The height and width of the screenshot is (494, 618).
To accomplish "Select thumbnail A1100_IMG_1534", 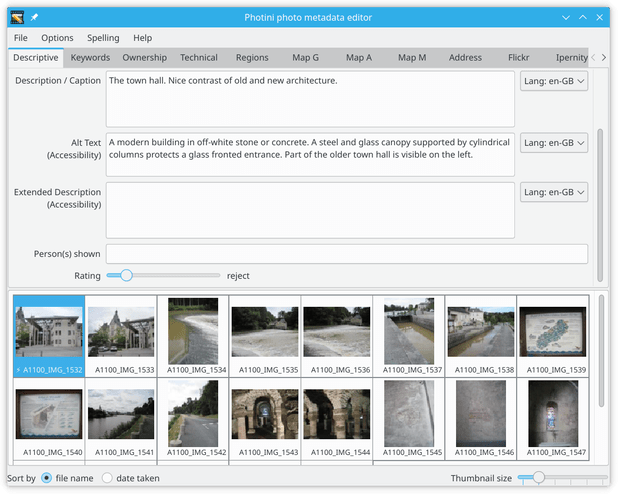I will click(193, 336).
